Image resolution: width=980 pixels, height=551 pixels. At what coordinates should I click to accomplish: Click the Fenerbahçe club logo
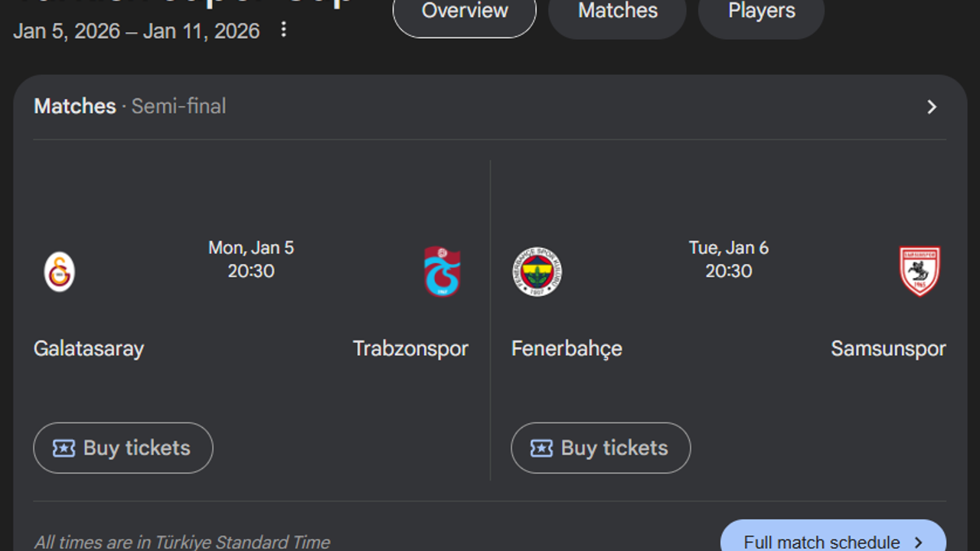tap(537, 272)
